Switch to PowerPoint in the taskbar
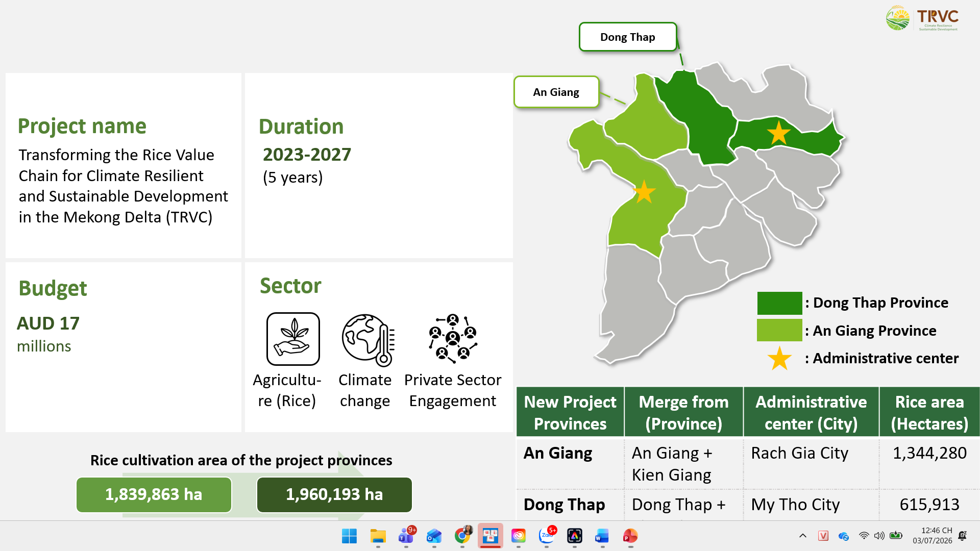This screenshot has height=551, width=980. 630,536
